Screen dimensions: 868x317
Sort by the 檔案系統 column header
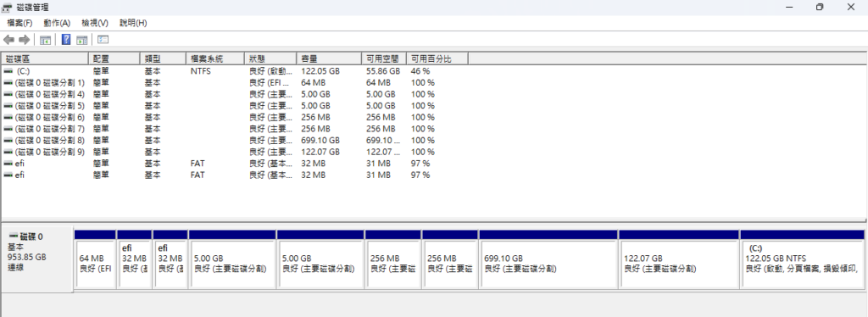(215, 58)
